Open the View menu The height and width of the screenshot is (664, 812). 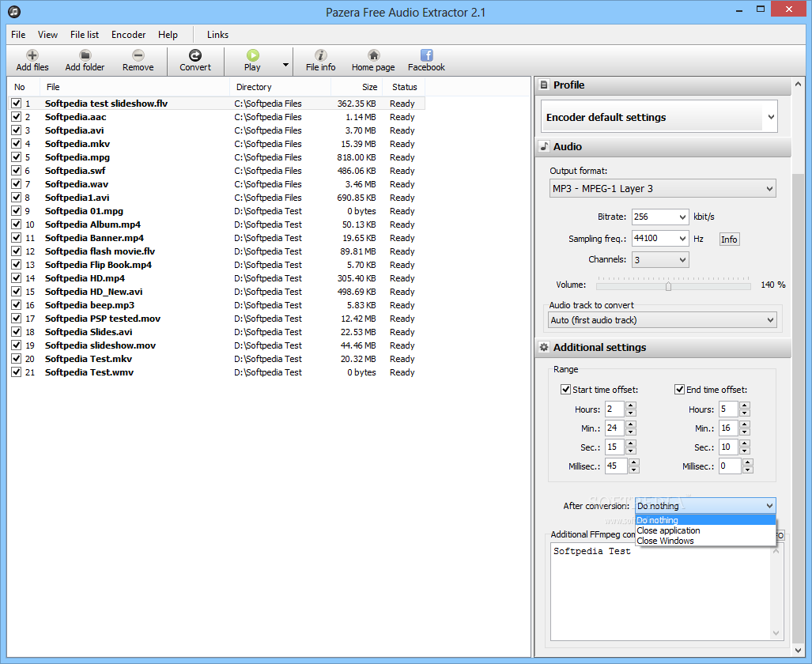[x=47, y=35]
